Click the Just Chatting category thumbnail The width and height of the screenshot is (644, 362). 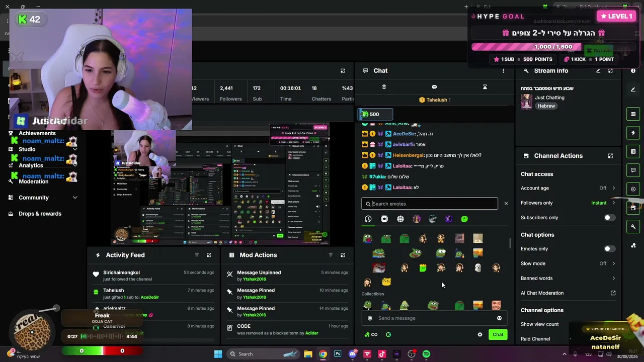[527, 102]
